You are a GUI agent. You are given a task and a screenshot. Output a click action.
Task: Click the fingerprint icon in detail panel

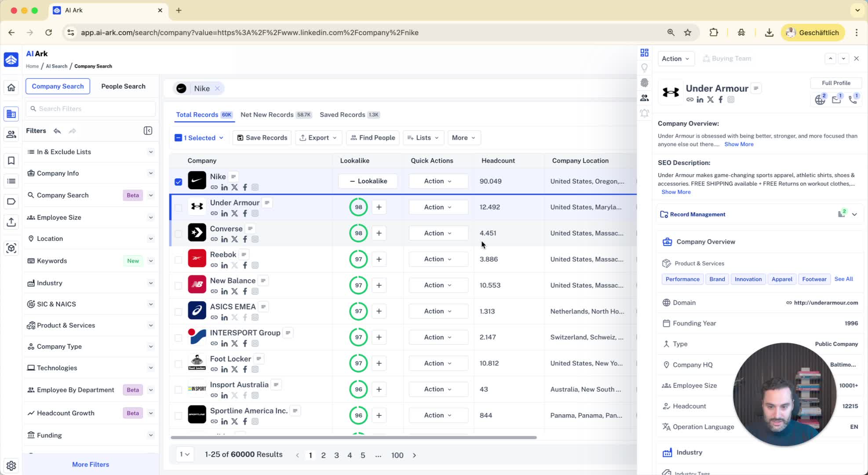(x=644, y=83)
